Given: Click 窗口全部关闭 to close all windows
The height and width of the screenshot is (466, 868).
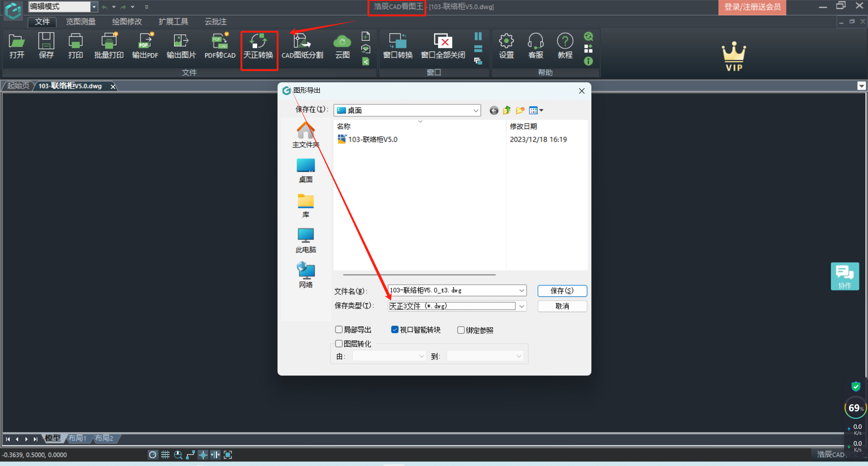Looking at the screenshot, I should point(443,46).
